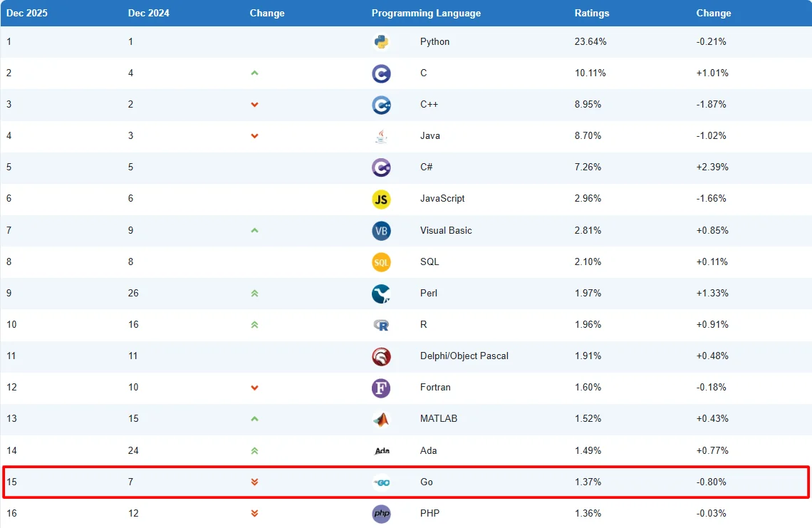Screen dimensions: 812x528
Task: Click the Java coffee cup icon
Action: 381,136
